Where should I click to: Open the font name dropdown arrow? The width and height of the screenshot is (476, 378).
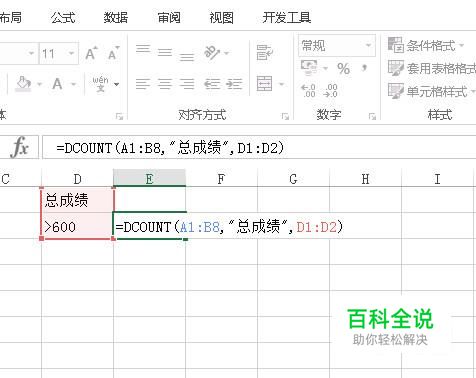click(31, 53)
